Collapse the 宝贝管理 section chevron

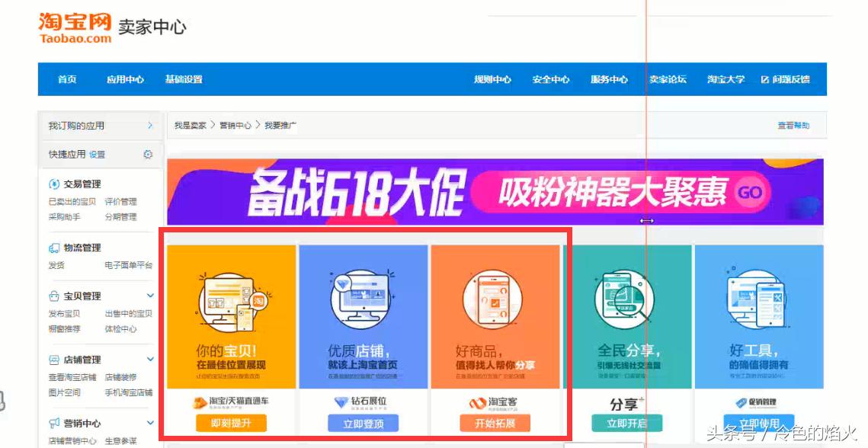pyautogui.click(x=150, y=296)
